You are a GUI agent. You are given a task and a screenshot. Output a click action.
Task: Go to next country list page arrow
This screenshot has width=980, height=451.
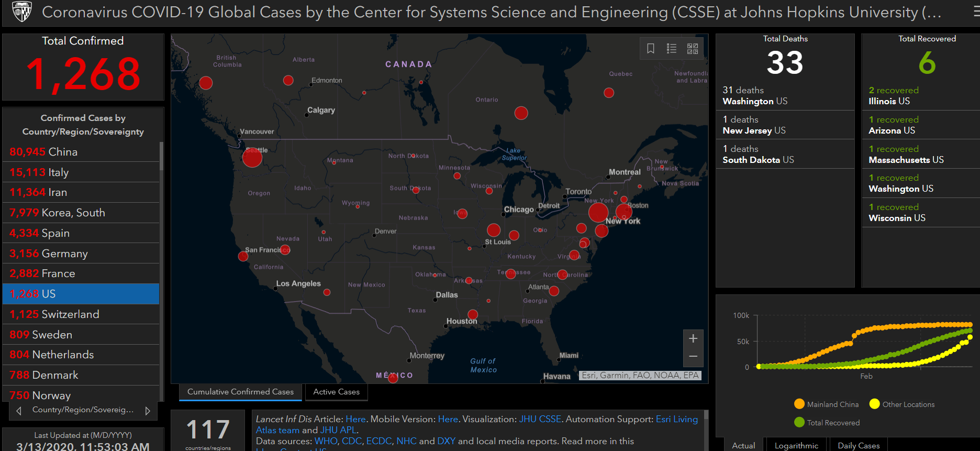(148, 411)
